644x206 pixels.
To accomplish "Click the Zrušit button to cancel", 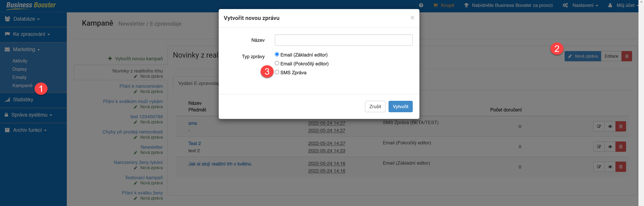I will (375, 107).
